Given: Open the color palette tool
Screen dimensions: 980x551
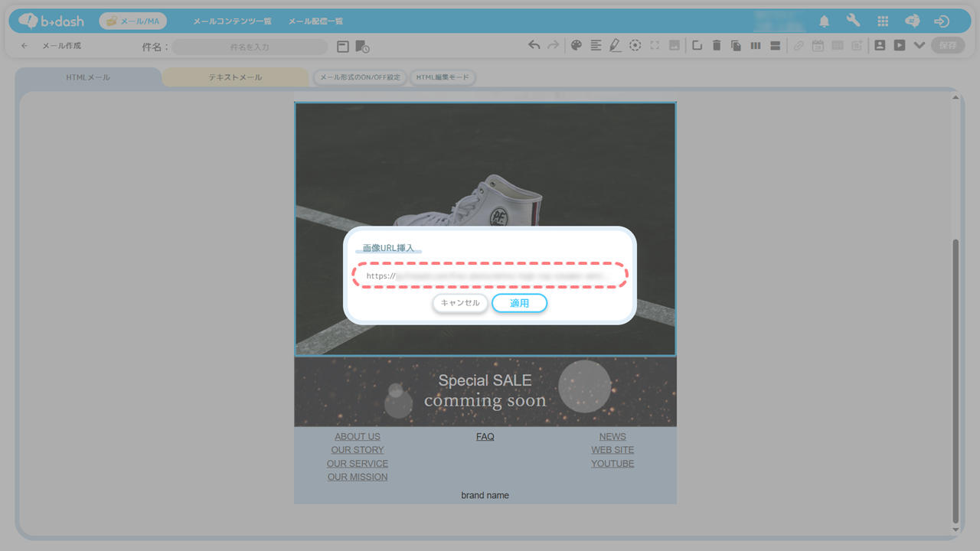Looking at the screenshot, I should [x=577, y=45].
